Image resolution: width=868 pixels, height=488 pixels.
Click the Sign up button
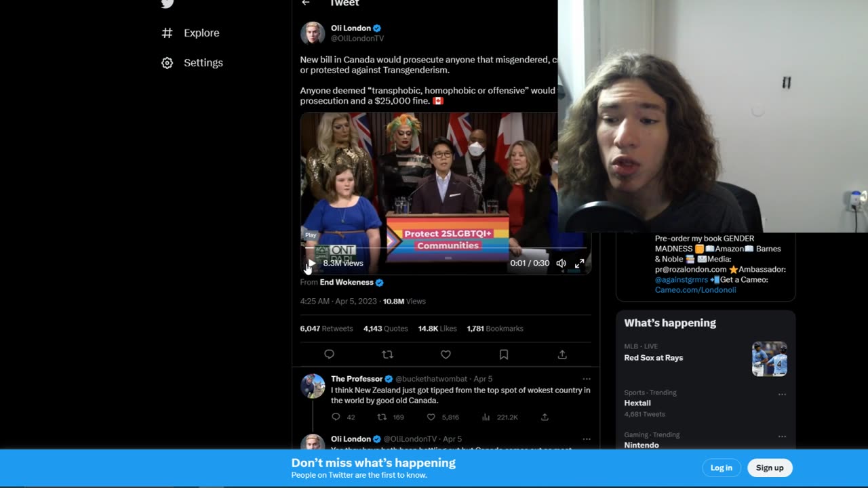click(770, 468)
